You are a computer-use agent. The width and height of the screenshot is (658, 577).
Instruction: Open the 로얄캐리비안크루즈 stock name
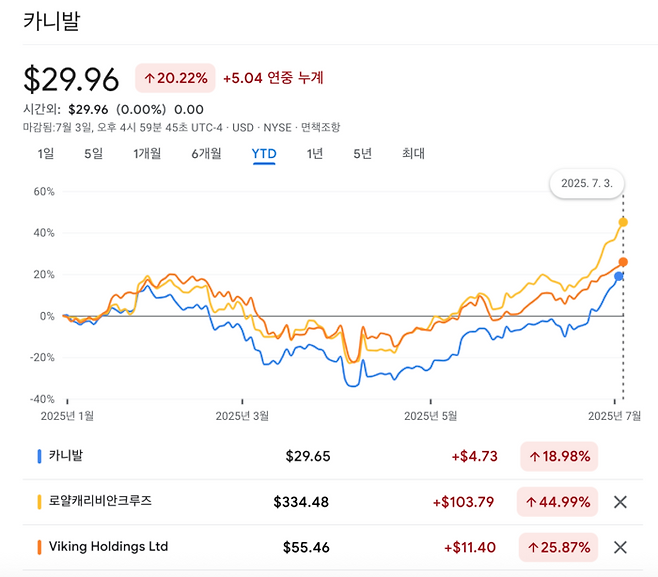(100, 502)
